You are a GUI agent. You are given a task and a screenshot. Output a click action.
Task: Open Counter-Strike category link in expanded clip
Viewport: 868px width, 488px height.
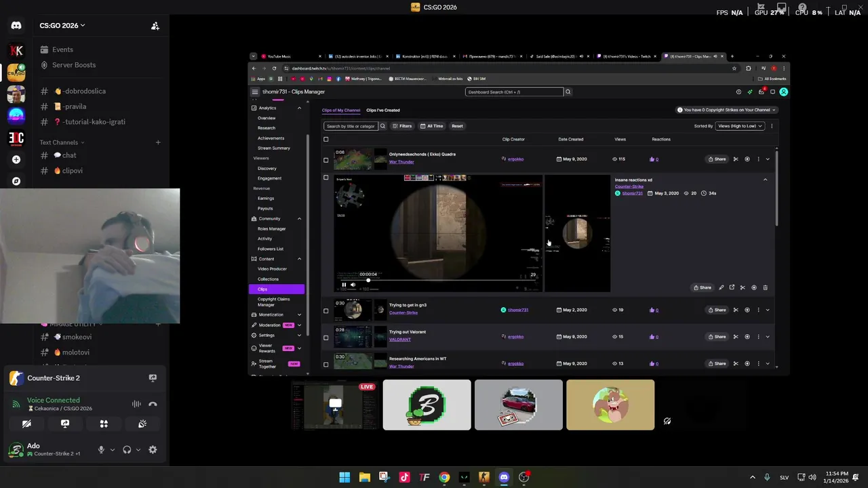click(629, 186)
